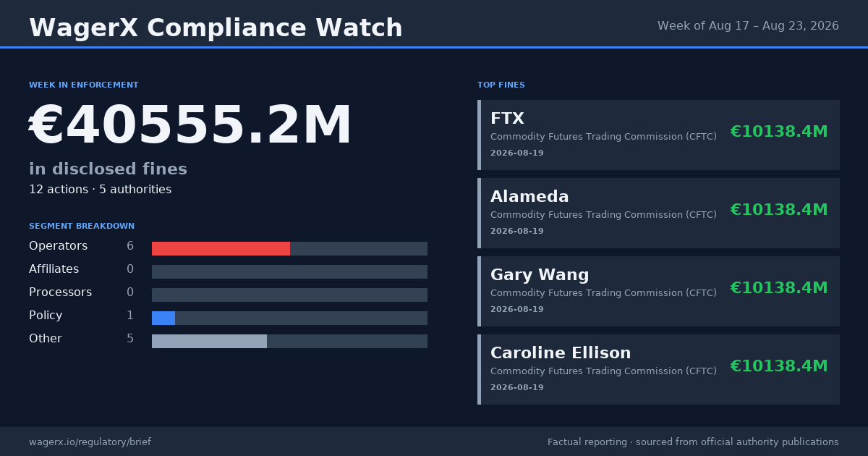Screen dimensions: 868x456
Task: Click the Policy segment label
Action: pos(46,316)
